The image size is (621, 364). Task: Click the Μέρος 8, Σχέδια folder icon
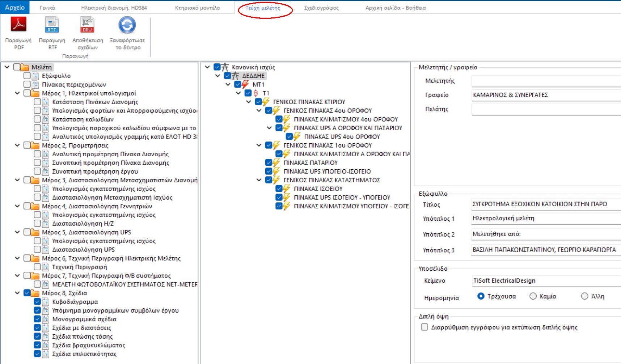[35, 293]
